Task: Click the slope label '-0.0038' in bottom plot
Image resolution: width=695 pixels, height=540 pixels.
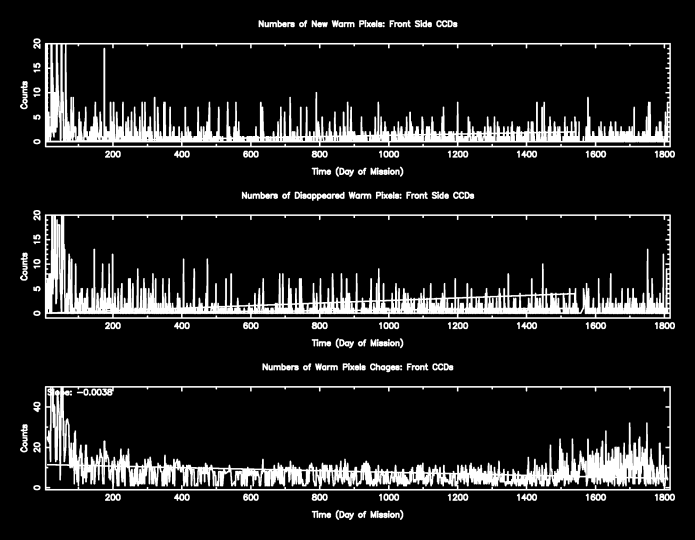Action: tap(95, 392)
